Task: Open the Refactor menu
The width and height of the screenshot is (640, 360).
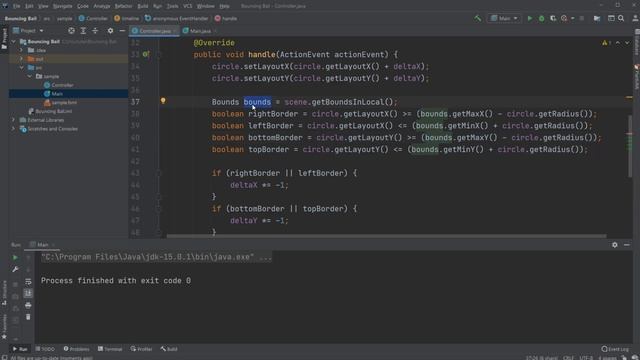Action: tap(123, 6)
